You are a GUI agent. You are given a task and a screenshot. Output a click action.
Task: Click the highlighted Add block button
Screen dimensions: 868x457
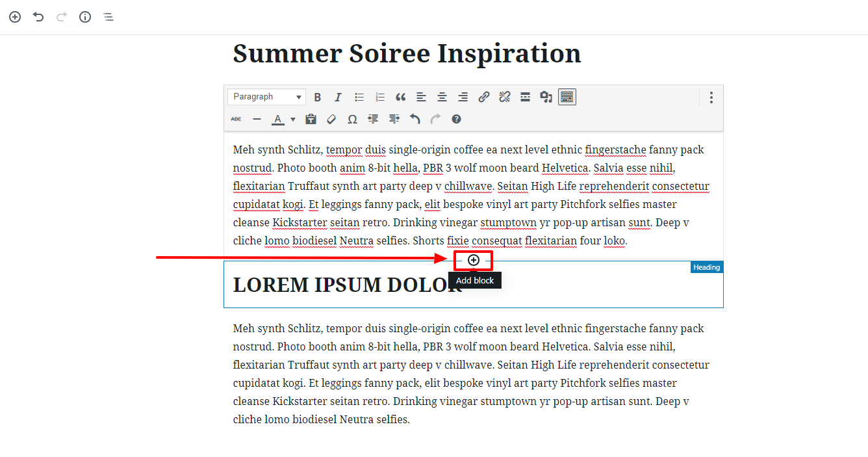point(473,260)
